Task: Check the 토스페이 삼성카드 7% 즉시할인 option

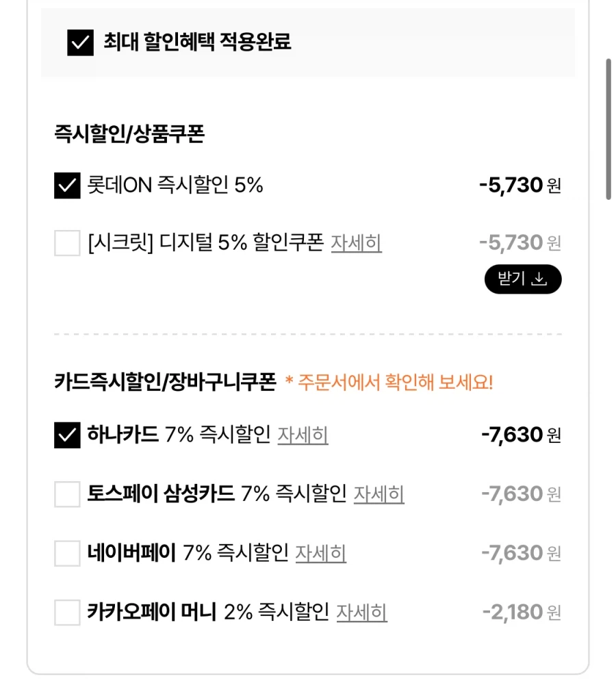Action: coord(66,494)
